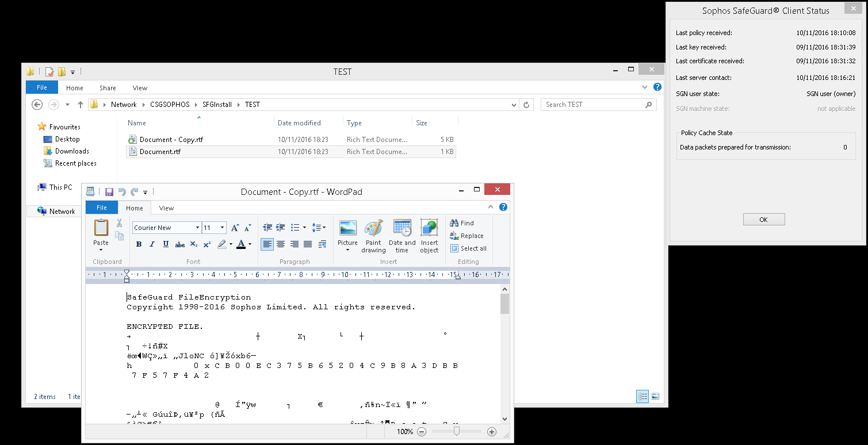Open the Explorer File menu
Screen dimensions: 868x445
pos(42,87)
